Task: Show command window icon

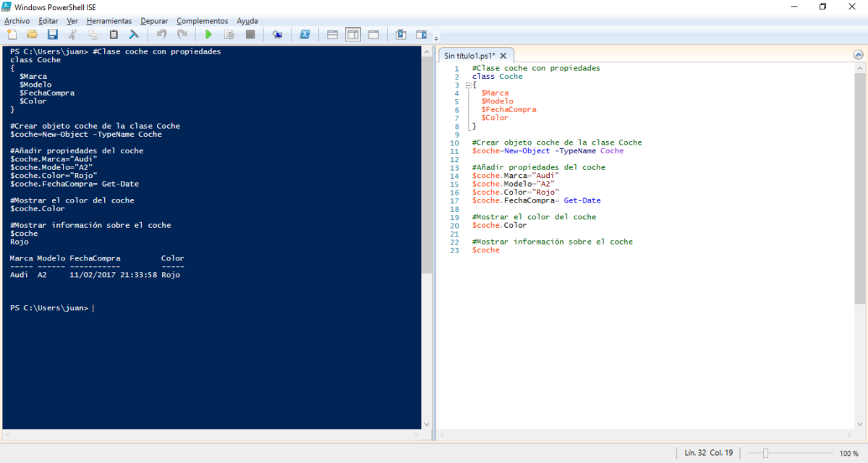Action: pyautogui.click(x=401, y=34)
